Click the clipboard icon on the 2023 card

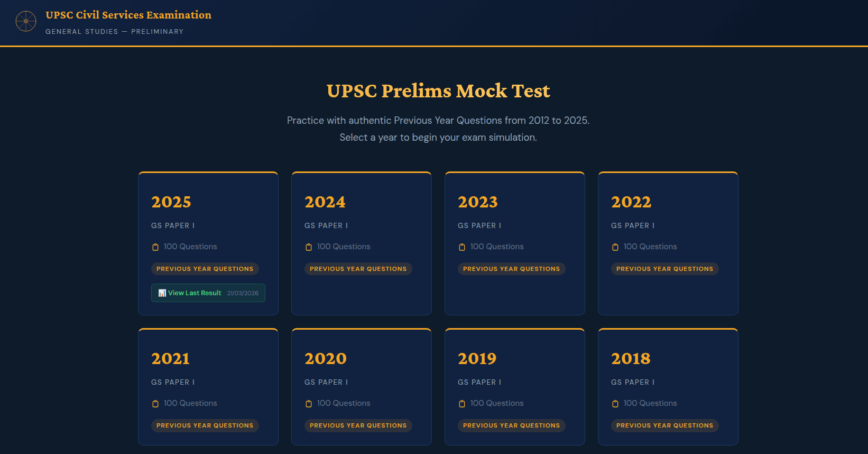tap(462, 246)
